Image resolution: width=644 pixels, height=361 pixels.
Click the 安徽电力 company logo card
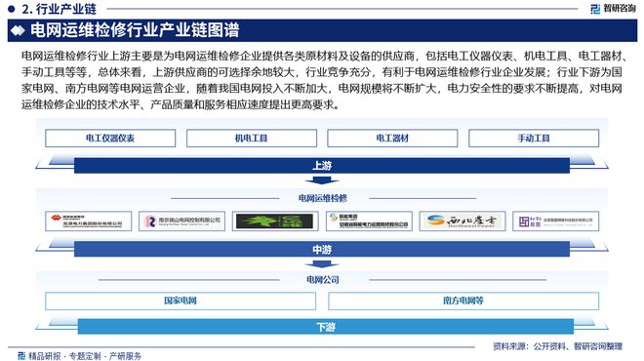pyautogui.click(x=369, y=221)
